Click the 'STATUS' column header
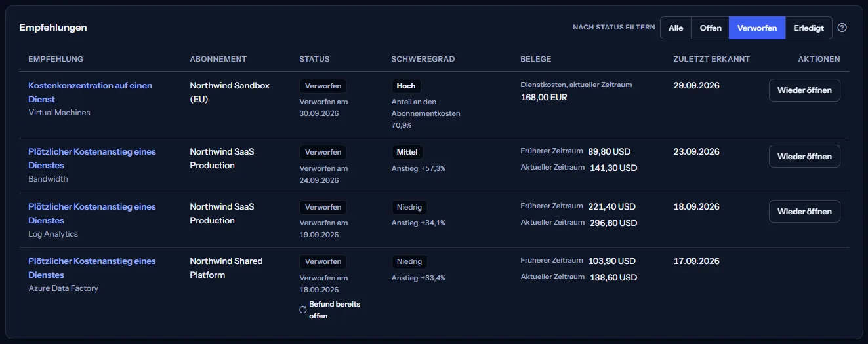 click(314, 59)
